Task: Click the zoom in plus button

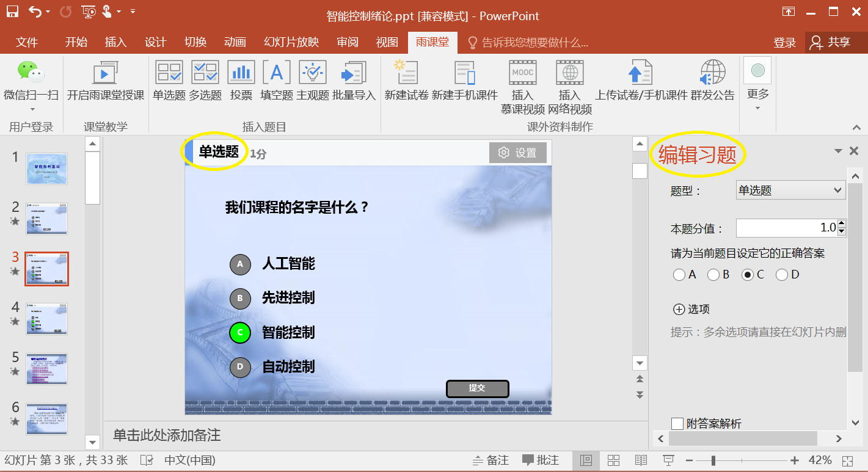Action: click(794, 460)
